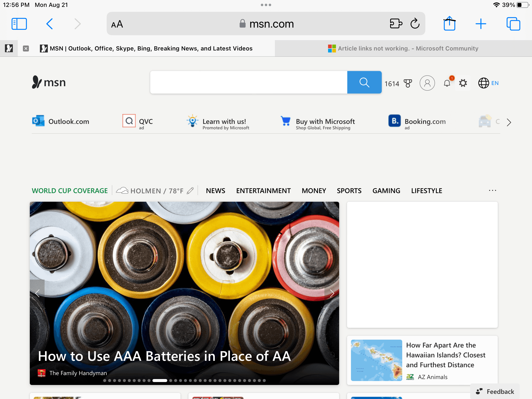Open World Cup Coverage link
This screenshot has height=399, width=532.
coord(70,191)
